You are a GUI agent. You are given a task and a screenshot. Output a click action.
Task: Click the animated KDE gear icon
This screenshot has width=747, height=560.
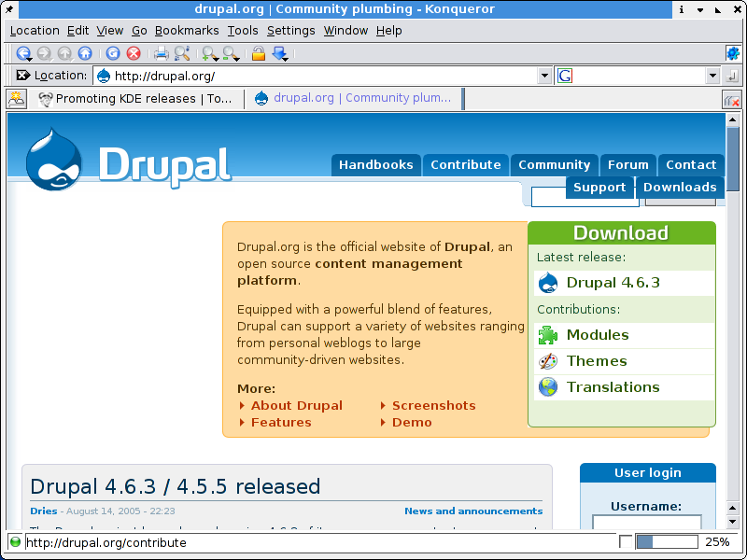click(x=733, y=53)
